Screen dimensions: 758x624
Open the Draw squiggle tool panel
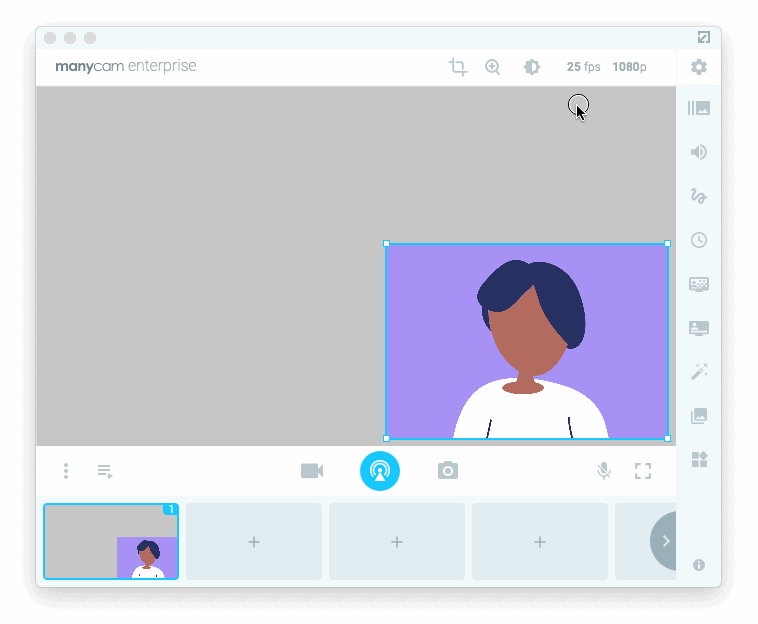[x=699, y=196]
